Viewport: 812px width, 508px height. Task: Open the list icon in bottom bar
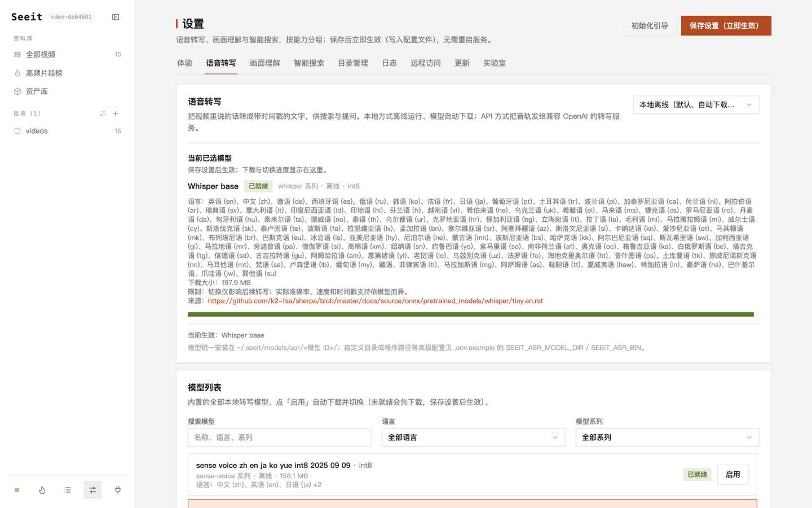(68, 490)
